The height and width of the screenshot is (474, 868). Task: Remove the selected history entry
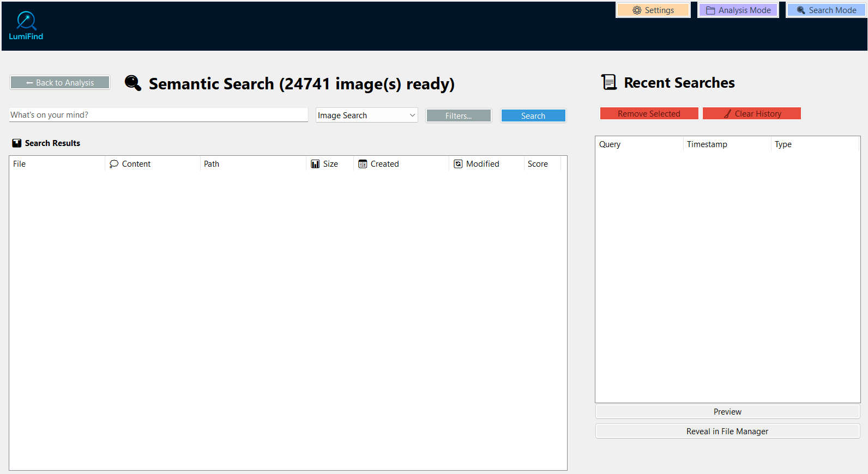click(649, 113)
